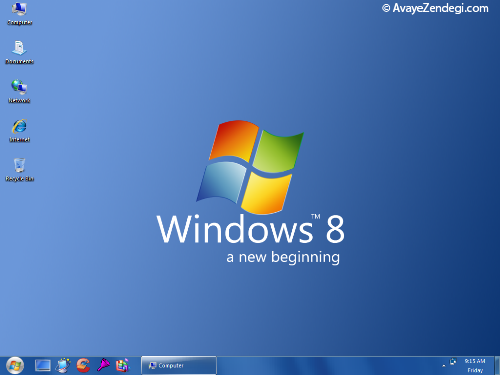Select the Documents desktop icon

click(19, 52)
